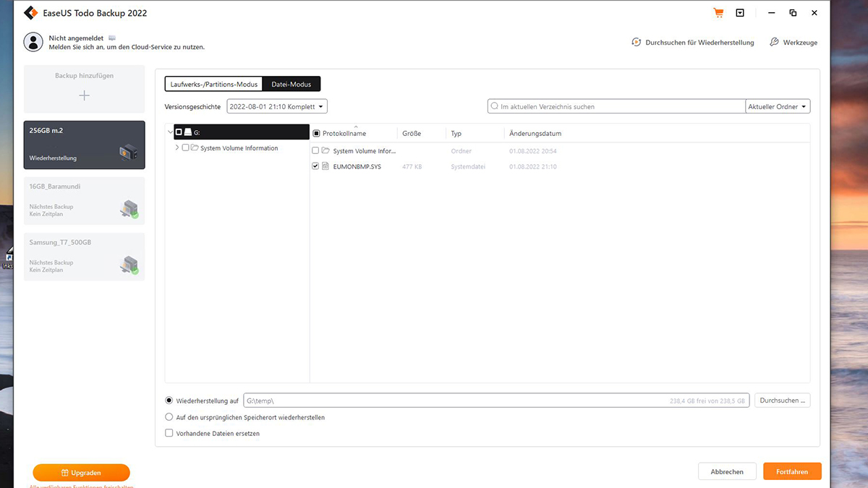Select Auf den ursprünglichen Speicherort wiederherstellen
Screen dimensions: 868x488
(169, 417)
